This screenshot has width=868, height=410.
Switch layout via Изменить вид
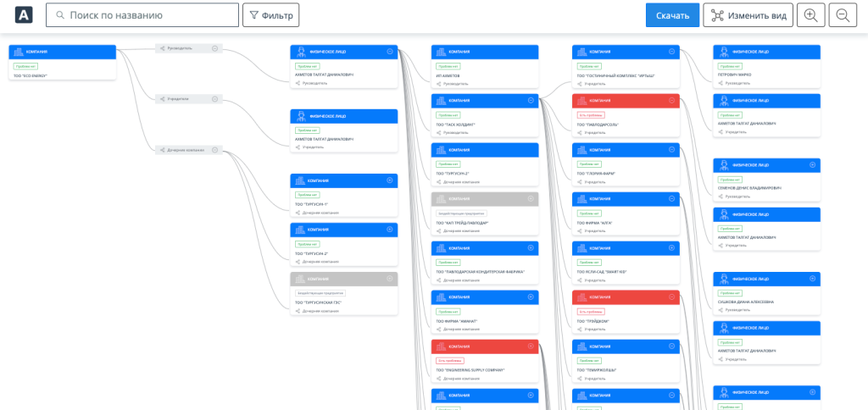pos(748,15)
